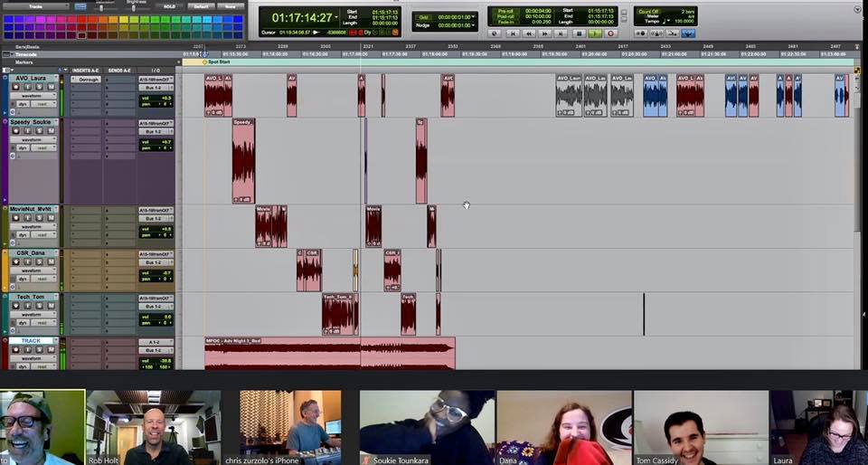This screenshot has height=465, width=868.
Task: Click the Online sync button in transport
Action: click(x=495, y=33)
